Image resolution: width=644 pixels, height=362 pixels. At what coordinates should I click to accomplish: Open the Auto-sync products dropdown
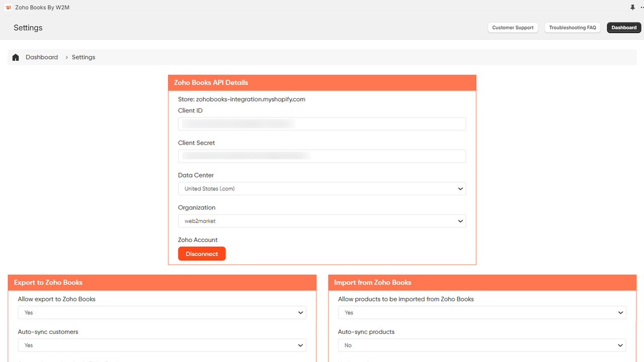point(482,345)
